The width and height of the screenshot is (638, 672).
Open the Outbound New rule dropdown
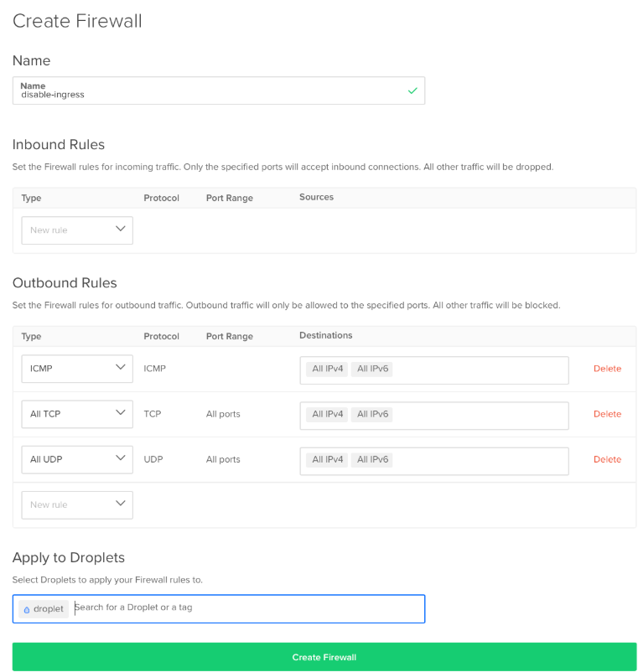tap(77, 504)
